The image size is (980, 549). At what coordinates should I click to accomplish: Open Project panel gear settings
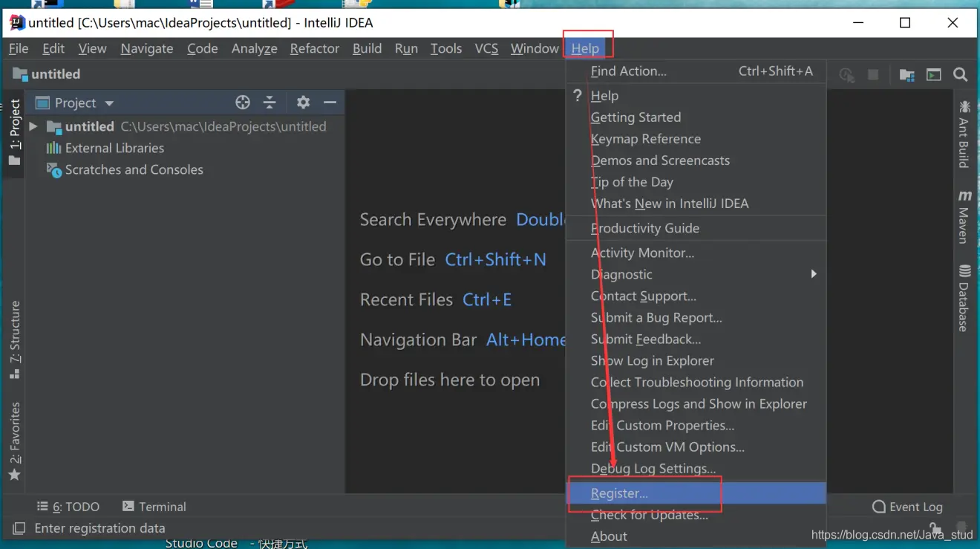tap(303, 103)
